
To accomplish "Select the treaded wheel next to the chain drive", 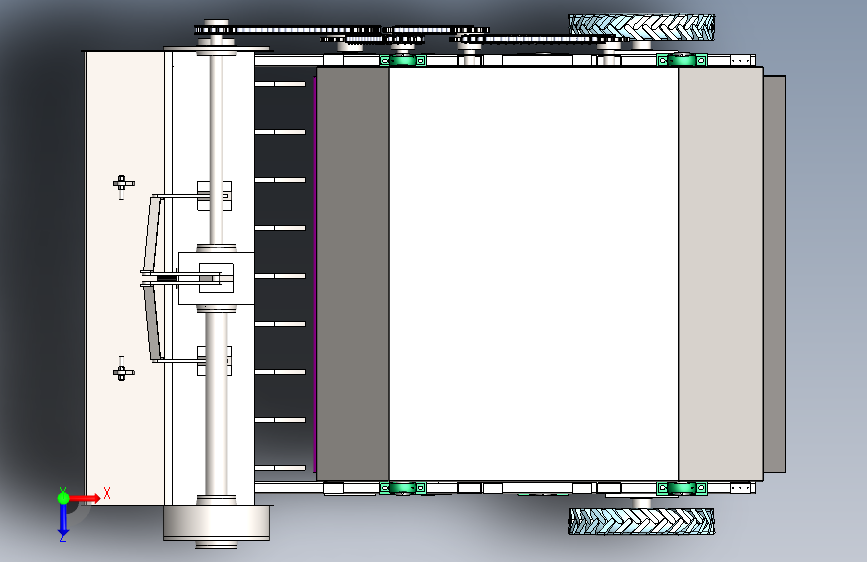I will pos(641,28).
